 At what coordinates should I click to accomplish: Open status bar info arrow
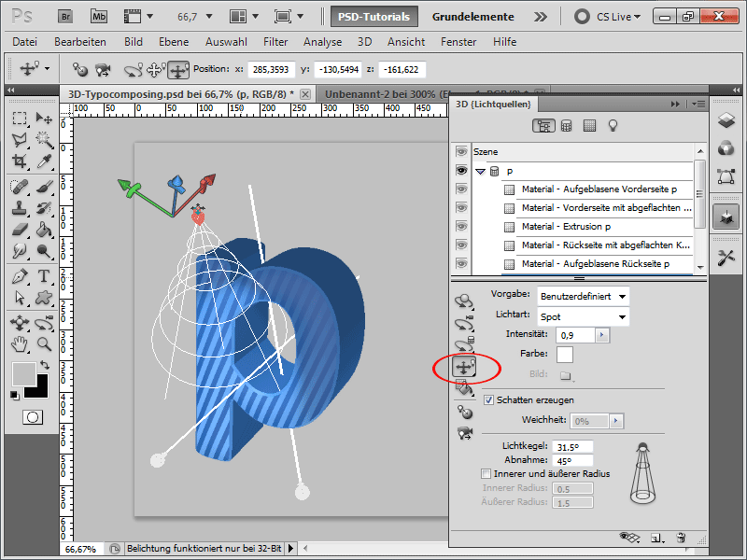click(x=290, y=549)
